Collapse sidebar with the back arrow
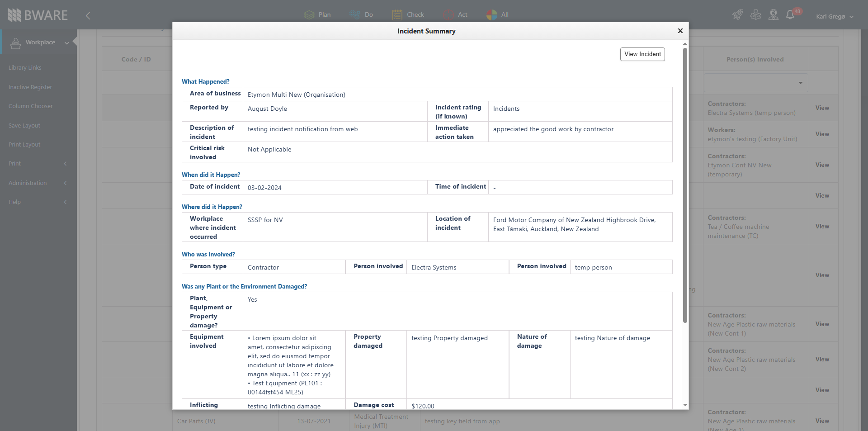 [88, 15]
